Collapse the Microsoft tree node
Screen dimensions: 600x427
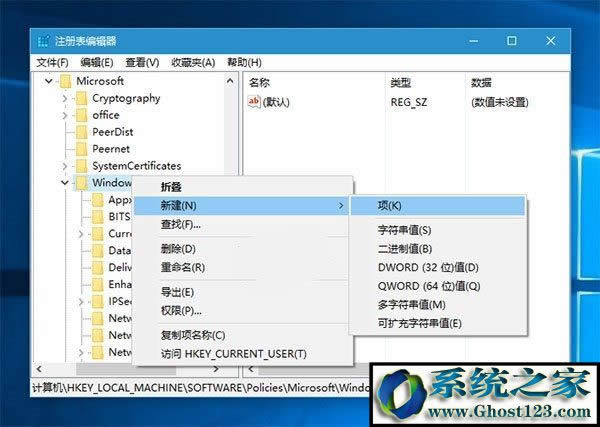(x=49, y=81)
